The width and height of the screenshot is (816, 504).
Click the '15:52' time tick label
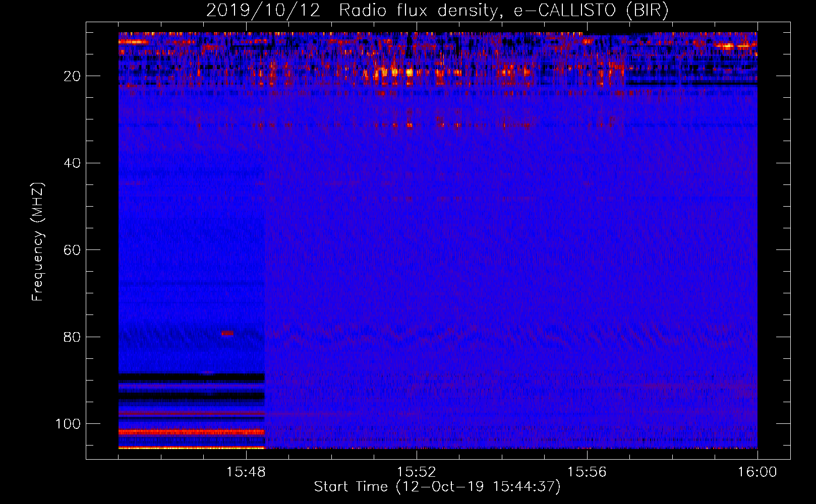pos(417,472)
